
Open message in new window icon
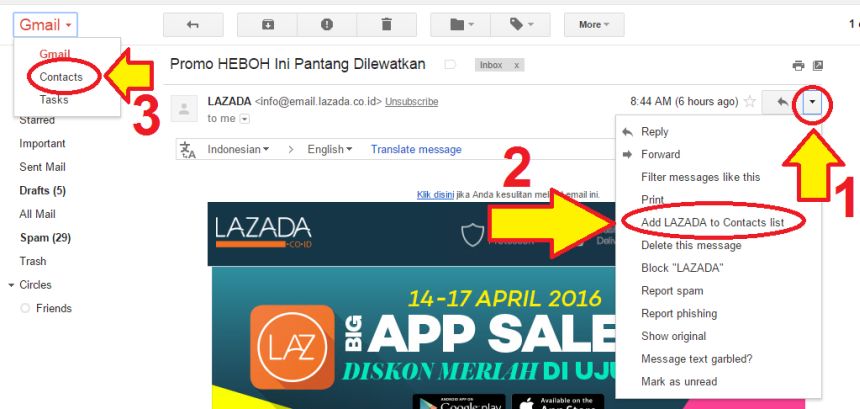point(817,66)
